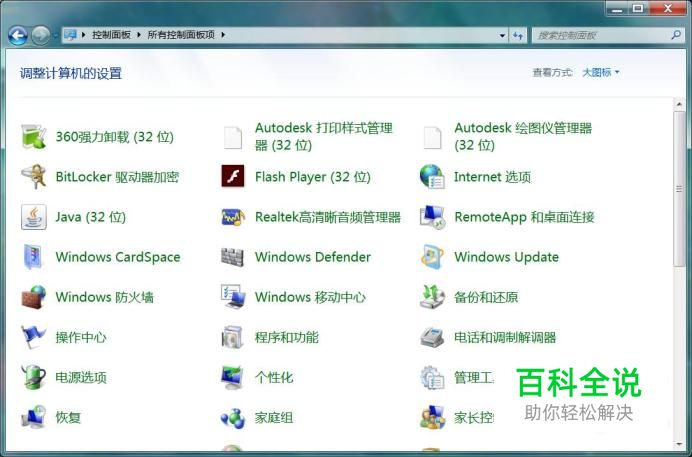Open the 恢复 icon
Viewport: 692px width, 457px height.
pyautogui.click(x=34, y=417)
